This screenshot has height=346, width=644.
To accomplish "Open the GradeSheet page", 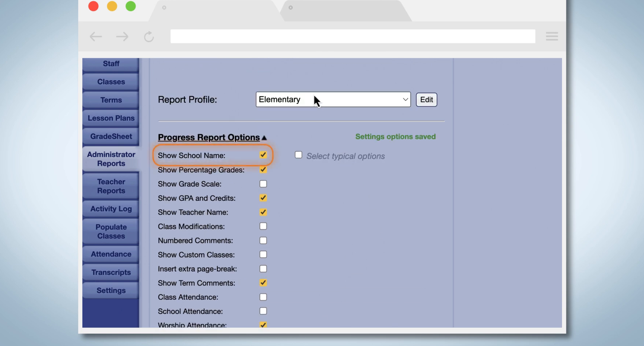I will coord(111,137).
